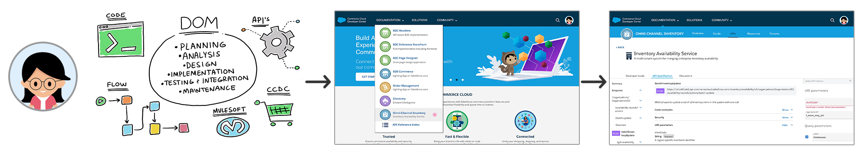Click the B2C Headless icon in the dropdown
868x157 pixels.
tap(385, 33)
